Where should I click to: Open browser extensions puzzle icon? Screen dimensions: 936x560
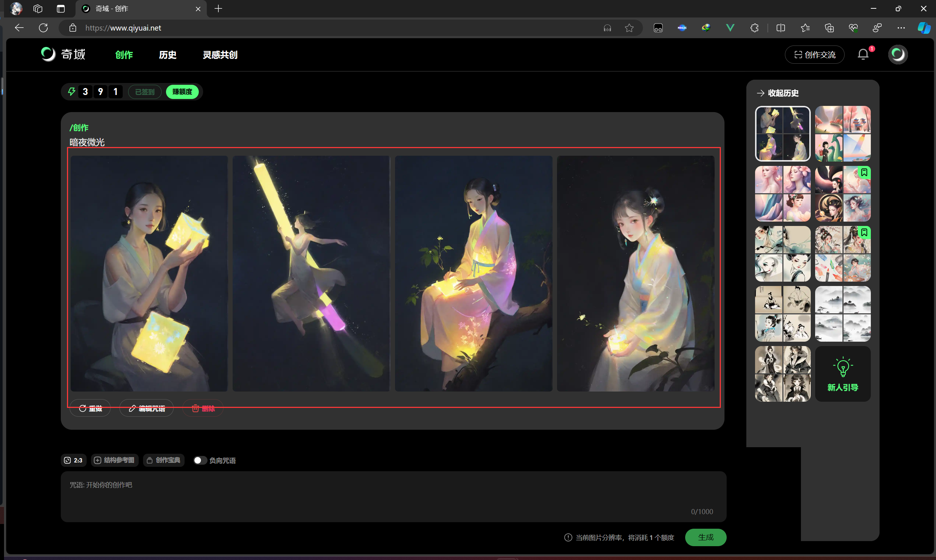click(754, 28)
